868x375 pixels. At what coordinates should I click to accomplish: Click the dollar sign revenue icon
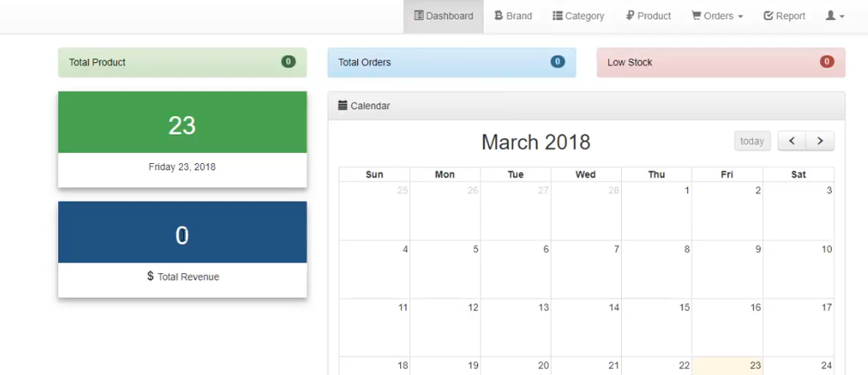tap(150, 276)
